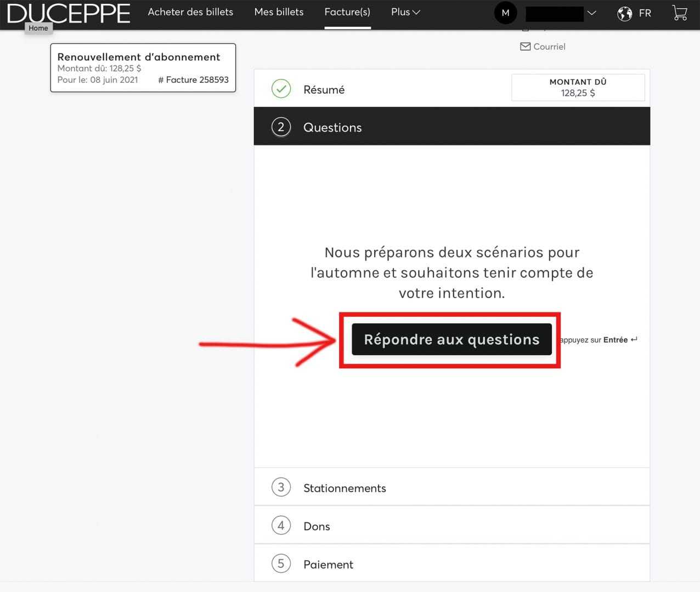Expand the Paiement section
Viewport: 700px width, 592px height.
(x=328, y=565)
